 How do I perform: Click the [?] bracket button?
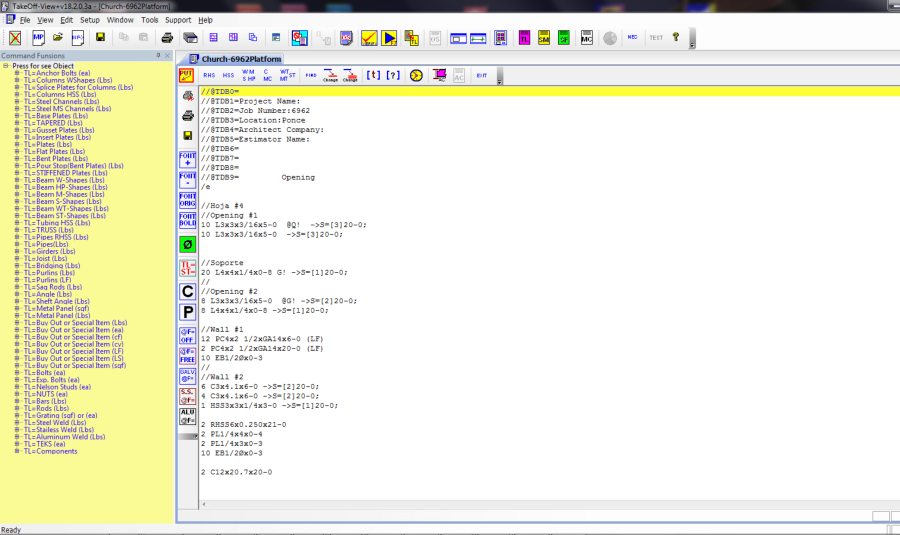click(x=393, y=75)
